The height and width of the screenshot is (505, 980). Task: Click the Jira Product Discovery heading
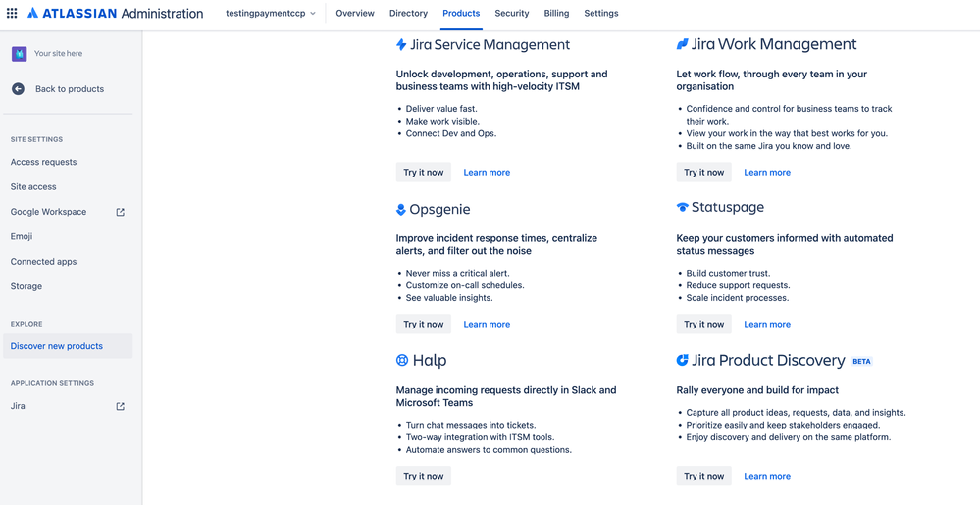768,361
